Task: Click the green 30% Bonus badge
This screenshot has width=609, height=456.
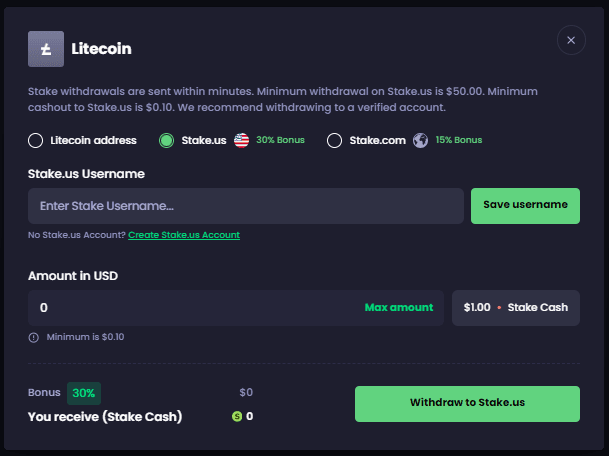Action: point(84,393)
